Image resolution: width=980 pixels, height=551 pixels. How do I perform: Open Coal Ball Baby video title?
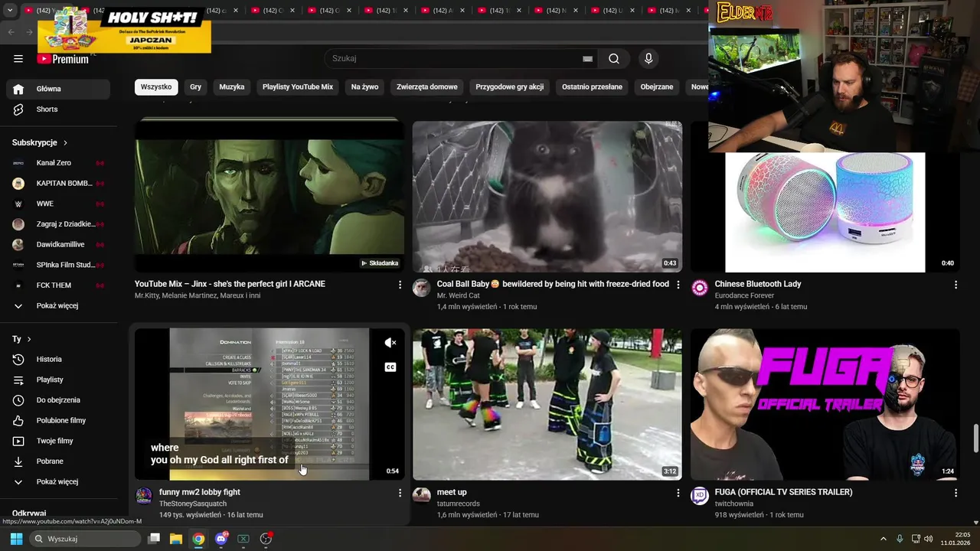point(553,284)
